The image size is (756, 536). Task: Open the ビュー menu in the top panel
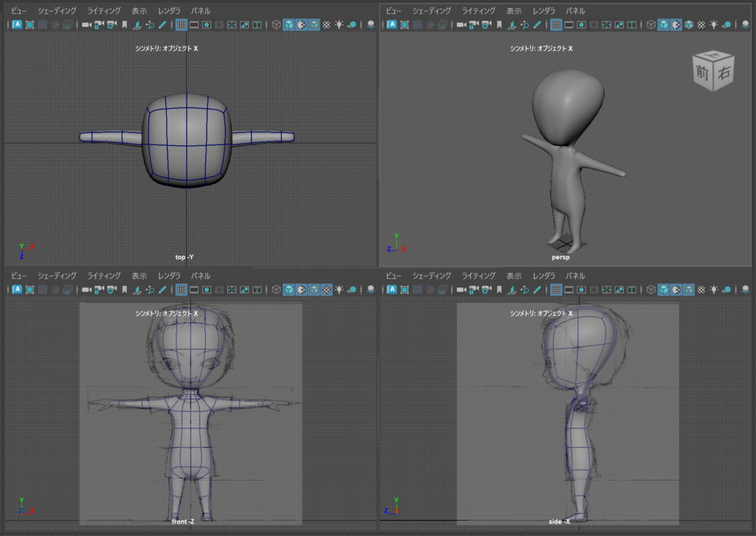pos(18,11)
